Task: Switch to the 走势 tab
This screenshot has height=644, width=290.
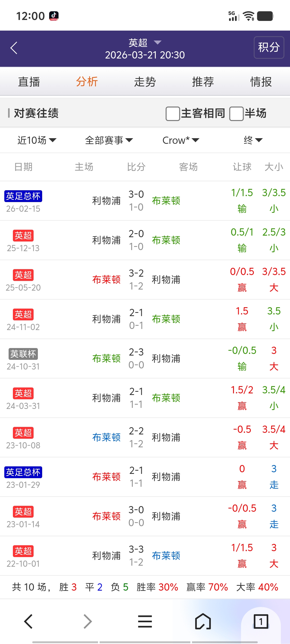Action: click(x=145, y=82)
